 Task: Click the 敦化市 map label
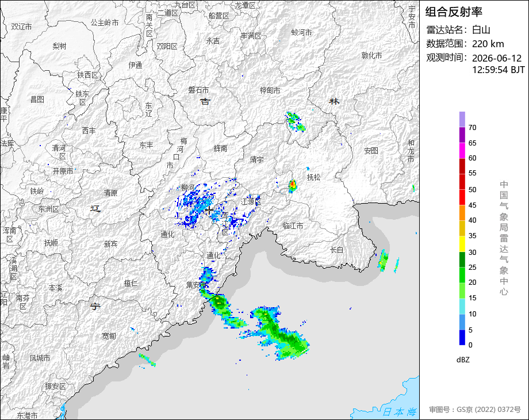tap(372, 55)
